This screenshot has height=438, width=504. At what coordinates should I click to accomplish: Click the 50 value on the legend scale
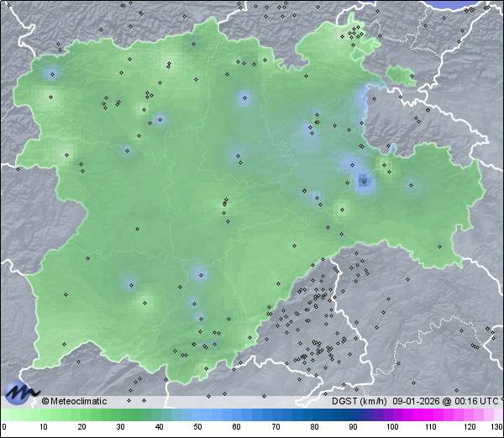[x=198, y=428]
